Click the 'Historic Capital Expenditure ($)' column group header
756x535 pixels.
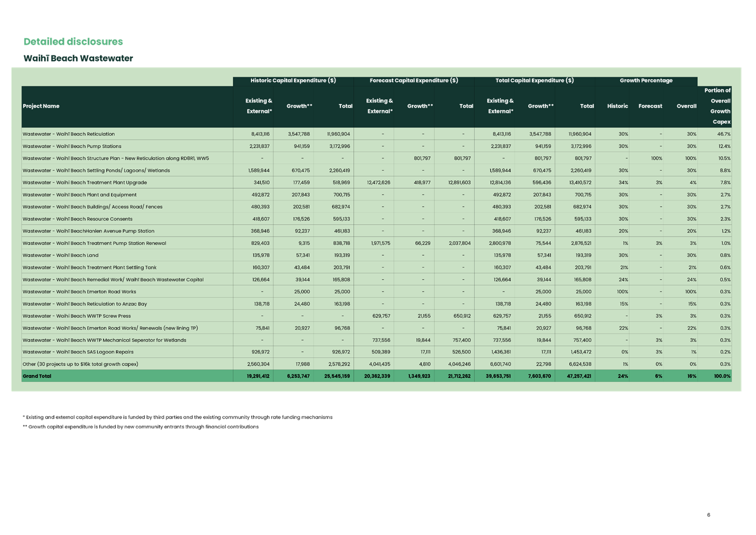pyautogui.click(x=293, y=80)
